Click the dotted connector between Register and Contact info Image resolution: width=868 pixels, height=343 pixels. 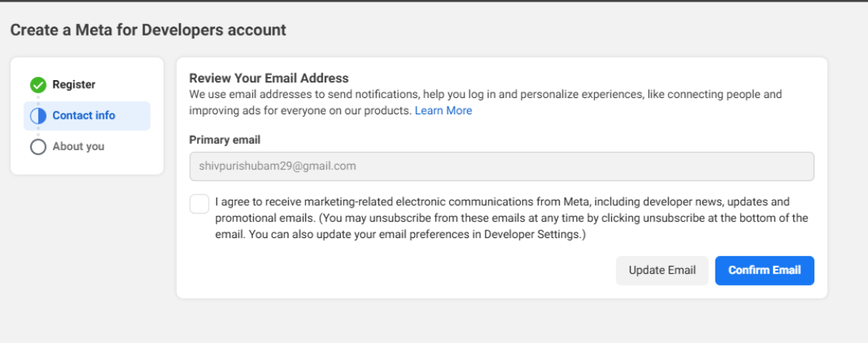38,100
